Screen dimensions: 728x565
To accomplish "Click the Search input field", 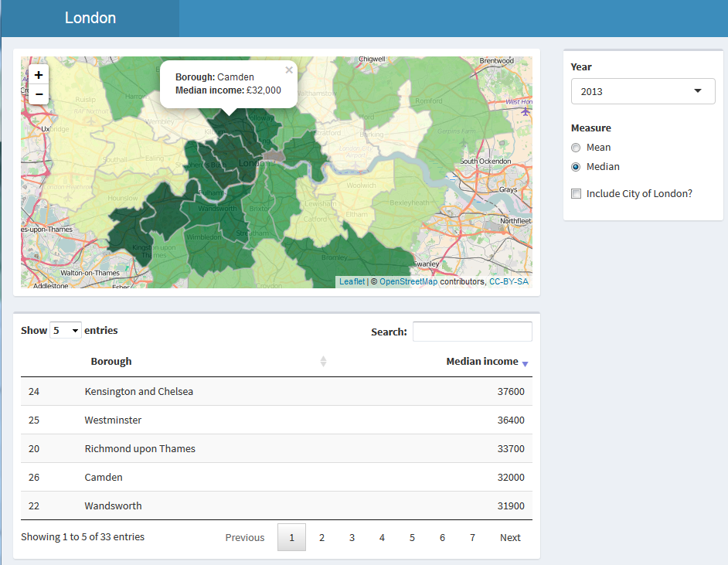I will tap(472, 332).
